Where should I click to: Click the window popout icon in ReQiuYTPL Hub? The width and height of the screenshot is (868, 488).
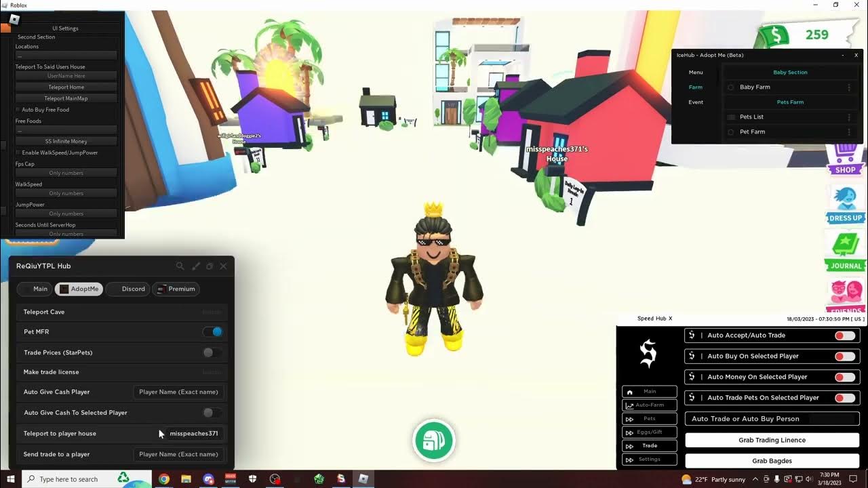coord(210,266)
